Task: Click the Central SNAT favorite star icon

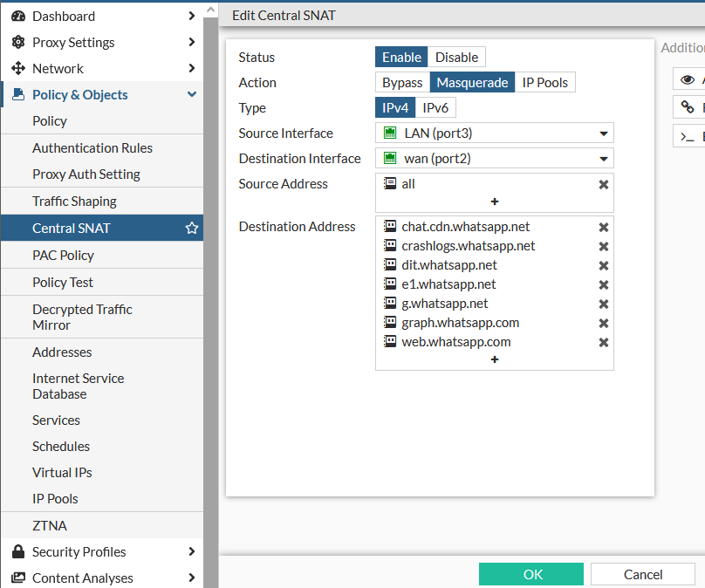Action: pyautogui.click(x=192, y=229)
